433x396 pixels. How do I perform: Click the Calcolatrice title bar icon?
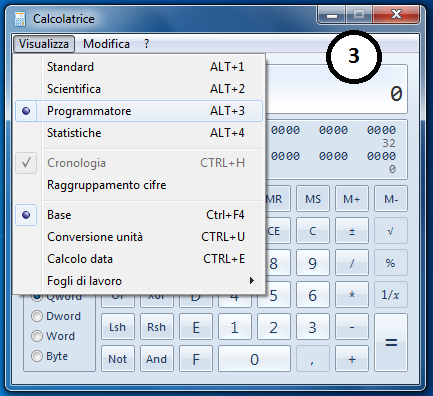coord(20,19)
